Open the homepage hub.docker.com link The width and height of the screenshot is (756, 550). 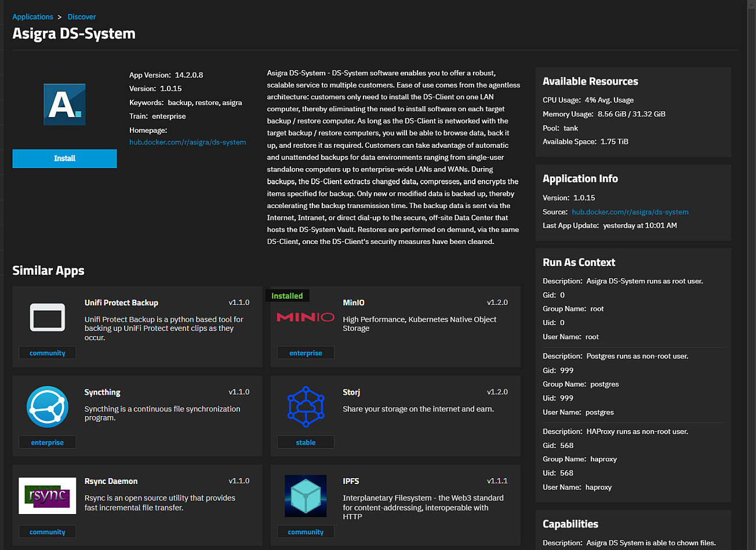point(187,142)
